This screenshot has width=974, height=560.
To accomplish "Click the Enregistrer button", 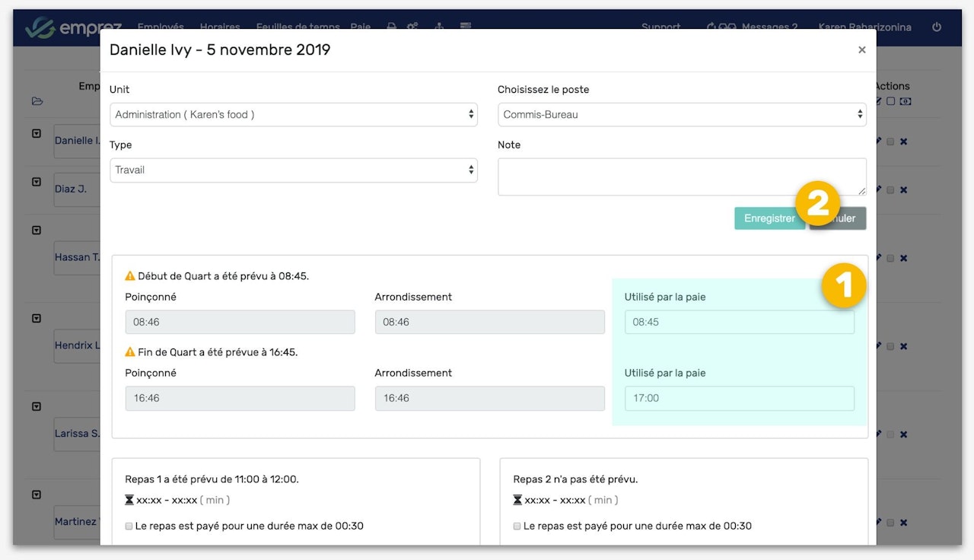I will [x=769, y=218].
